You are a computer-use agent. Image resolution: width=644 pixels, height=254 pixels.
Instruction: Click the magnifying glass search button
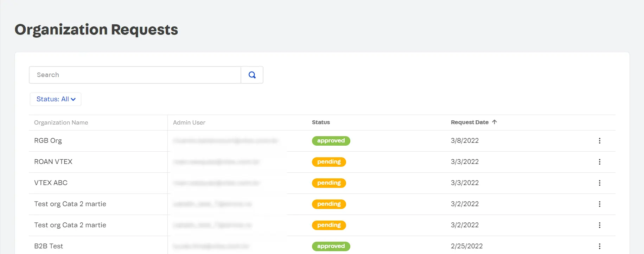(252, 75)
